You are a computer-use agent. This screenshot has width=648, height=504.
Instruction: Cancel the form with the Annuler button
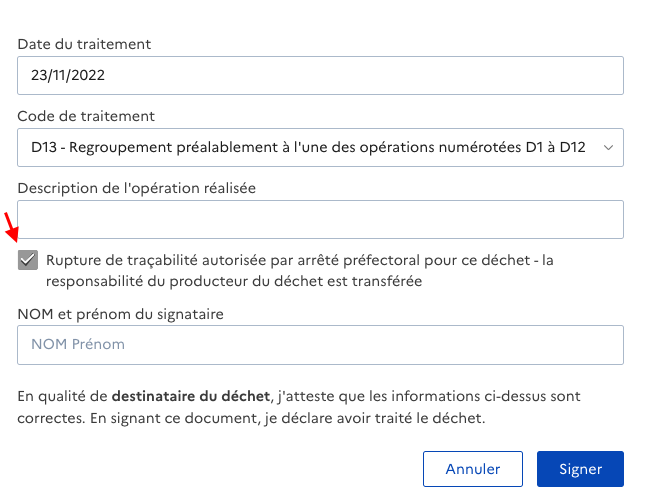[x=472, y=469]
